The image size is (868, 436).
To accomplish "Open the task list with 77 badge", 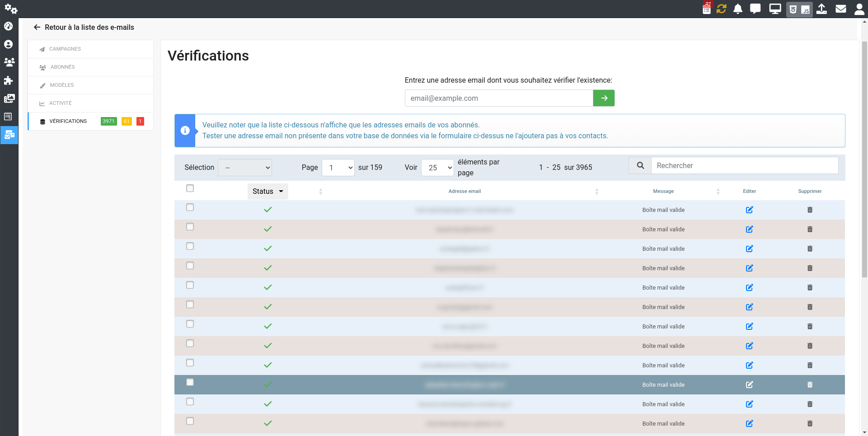I will click(707, 9).
